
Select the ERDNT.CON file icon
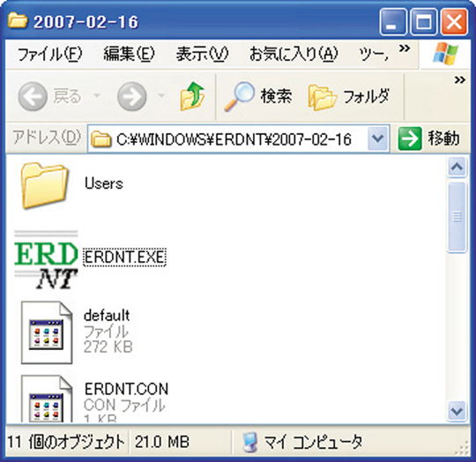point(47,399)
